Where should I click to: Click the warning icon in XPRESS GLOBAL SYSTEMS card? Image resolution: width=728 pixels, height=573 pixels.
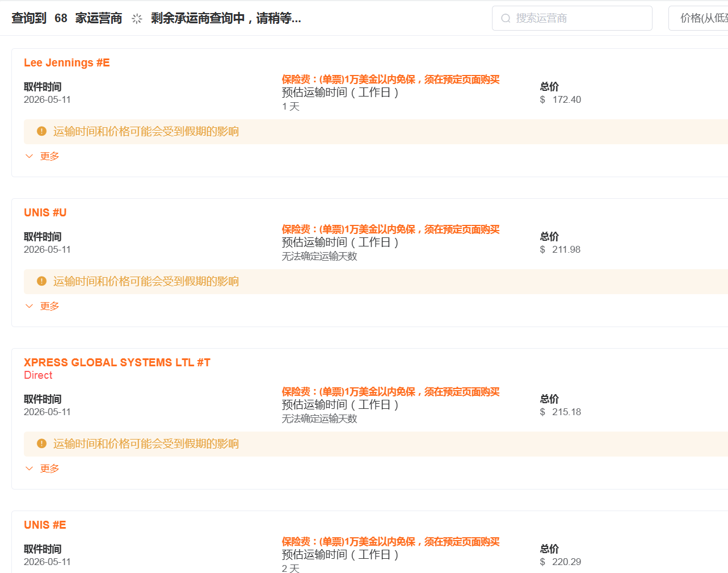point(41,444)
